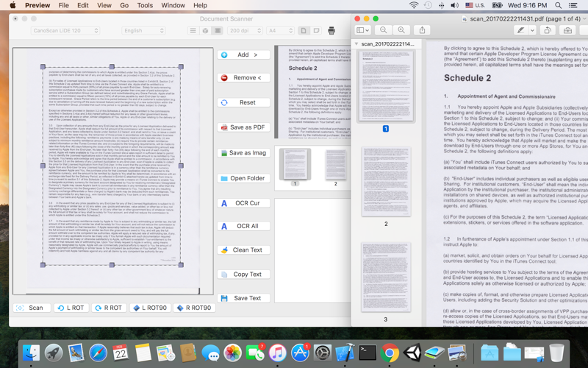Viewport: 588px width, 368px height.
Task: Open iTunes from the Dock
Action: (278, 353)
